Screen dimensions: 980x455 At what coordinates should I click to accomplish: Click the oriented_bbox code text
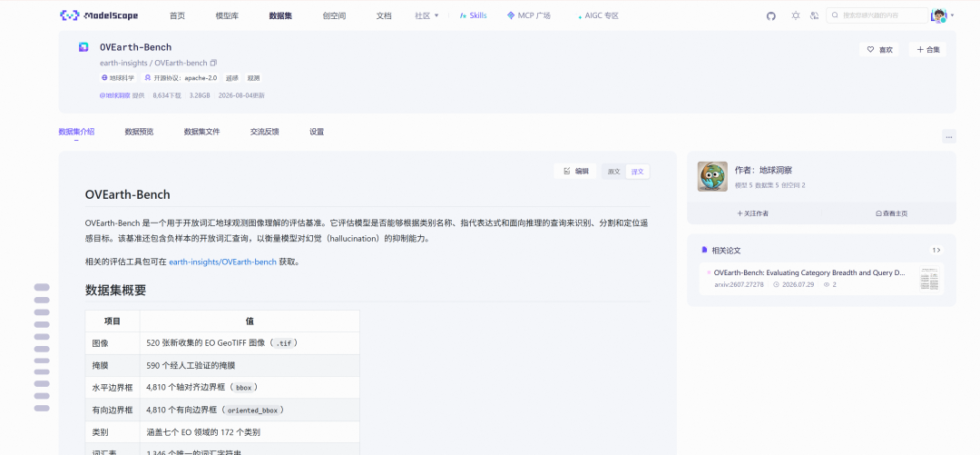click(x=251, y=410)
